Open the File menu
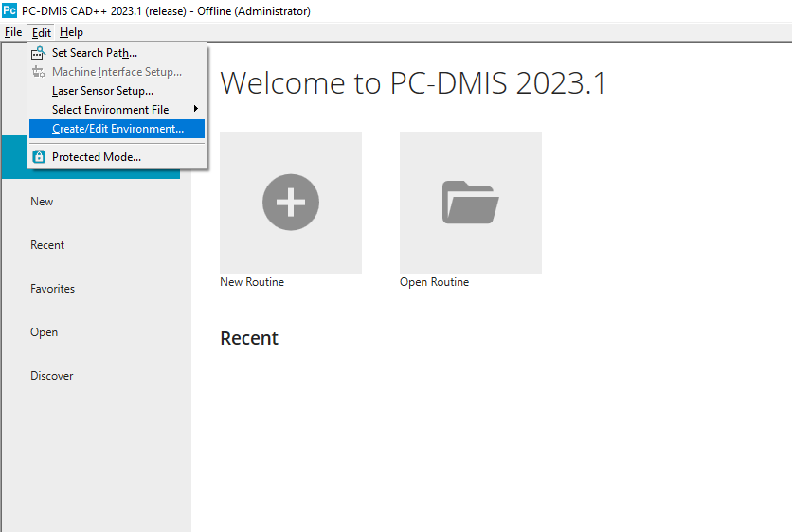The height and width of the screenshot is (532, 792). [x=13, y=32]
